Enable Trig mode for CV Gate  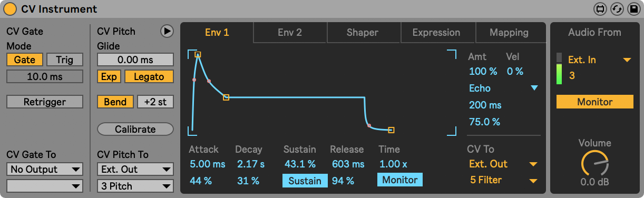[65, 60]
